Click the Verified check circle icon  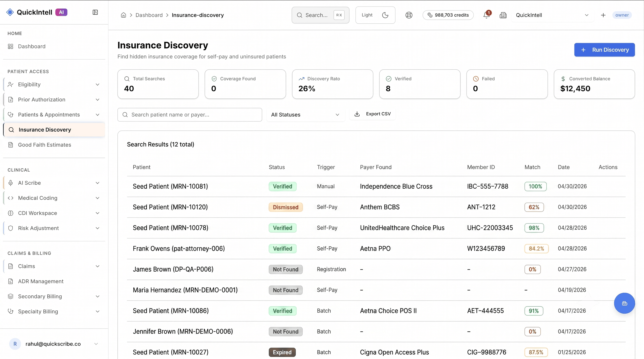pyautogui.click(x=389, y=79)
